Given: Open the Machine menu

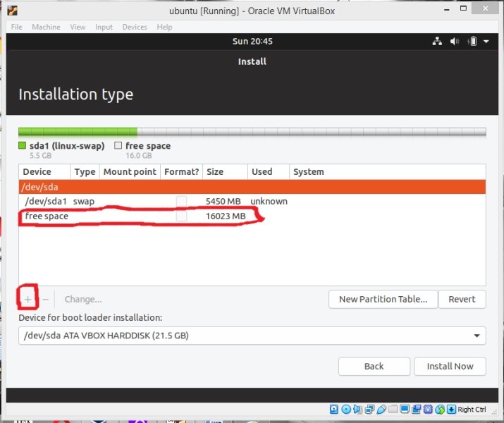Looking at the screenshot, I should (46, 27).
